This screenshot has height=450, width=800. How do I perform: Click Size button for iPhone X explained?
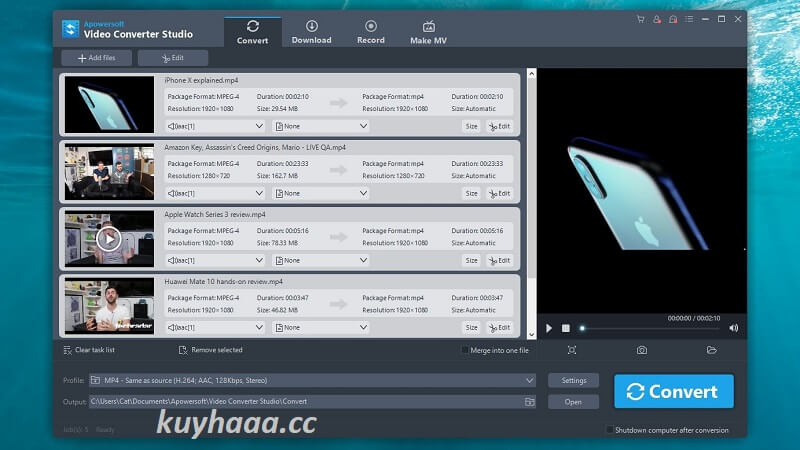471,126
